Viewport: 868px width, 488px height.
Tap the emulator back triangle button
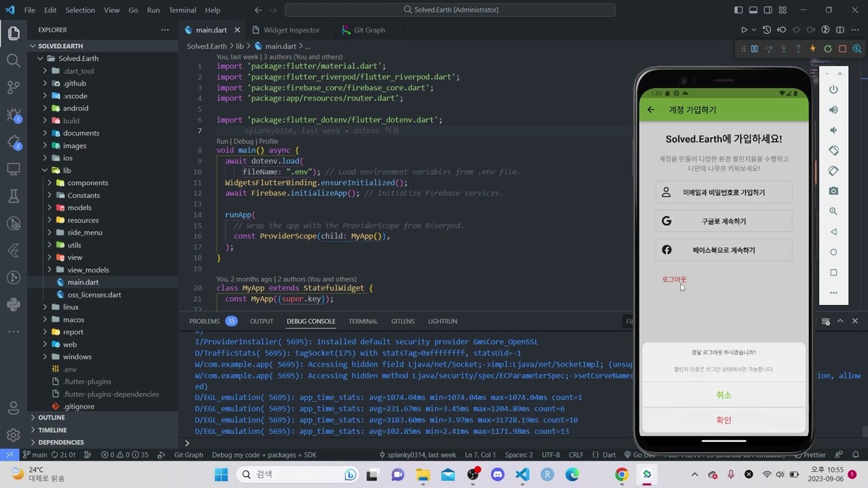833,232
